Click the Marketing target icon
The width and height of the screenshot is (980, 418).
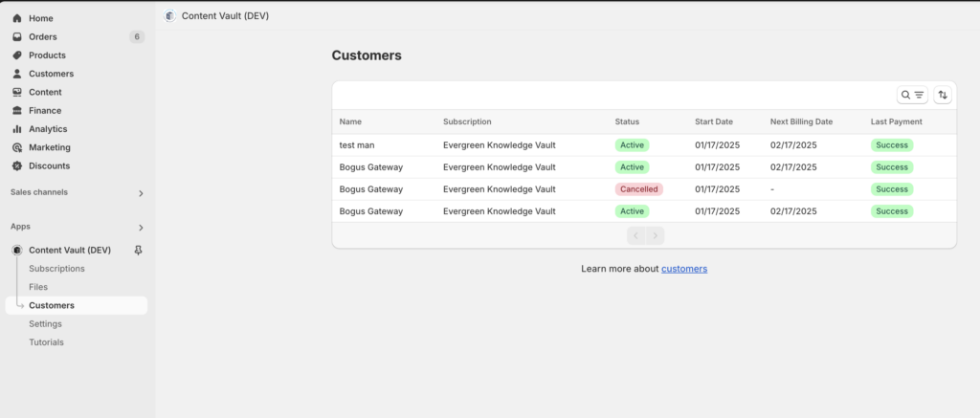click(17, 147)
